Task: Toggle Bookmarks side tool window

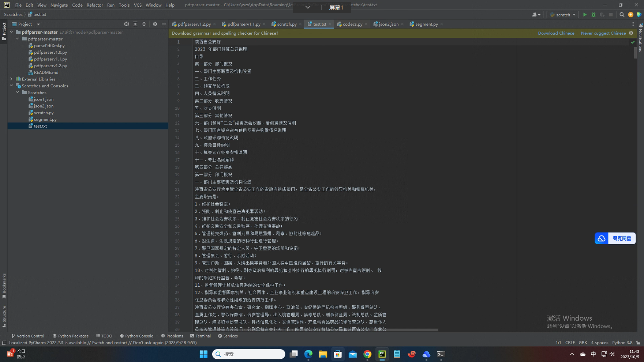Action: [4, 286]
